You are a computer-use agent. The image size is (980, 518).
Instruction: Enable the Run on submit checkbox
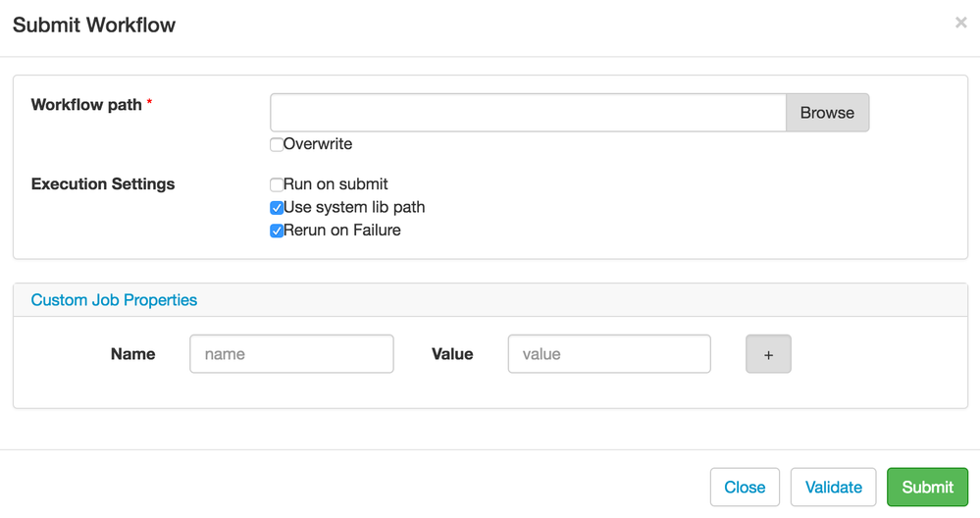pos(277,185)
